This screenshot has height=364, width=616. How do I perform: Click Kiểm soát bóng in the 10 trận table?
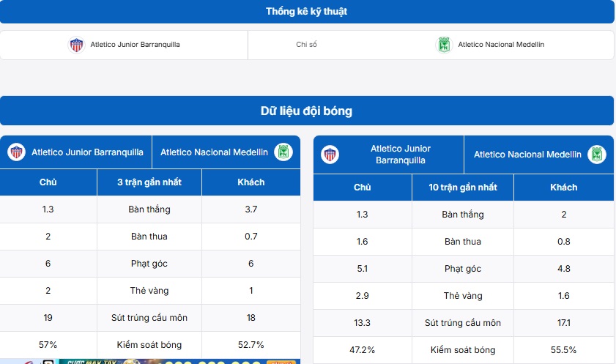463,350
